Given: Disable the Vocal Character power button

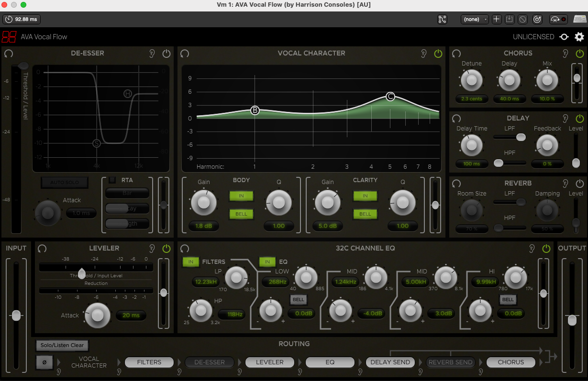Looking at the screenshot, I should 438,54.
